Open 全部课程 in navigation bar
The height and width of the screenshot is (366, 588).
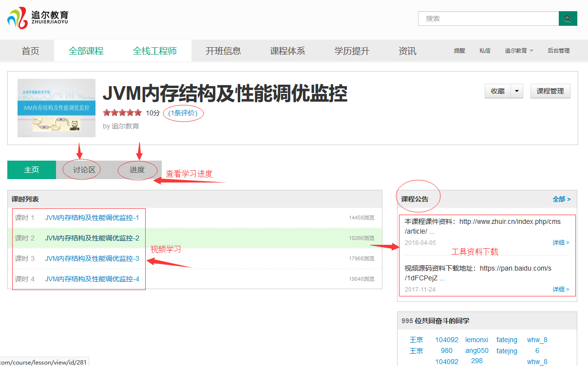click(x=86, y=51)
